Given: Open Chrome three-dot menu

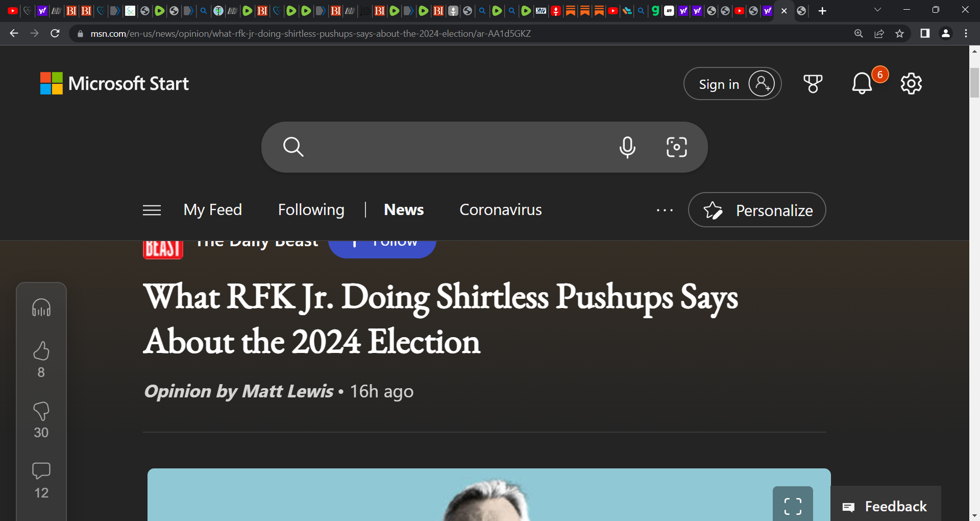Looking at the screenshot, I should (966, 33).
